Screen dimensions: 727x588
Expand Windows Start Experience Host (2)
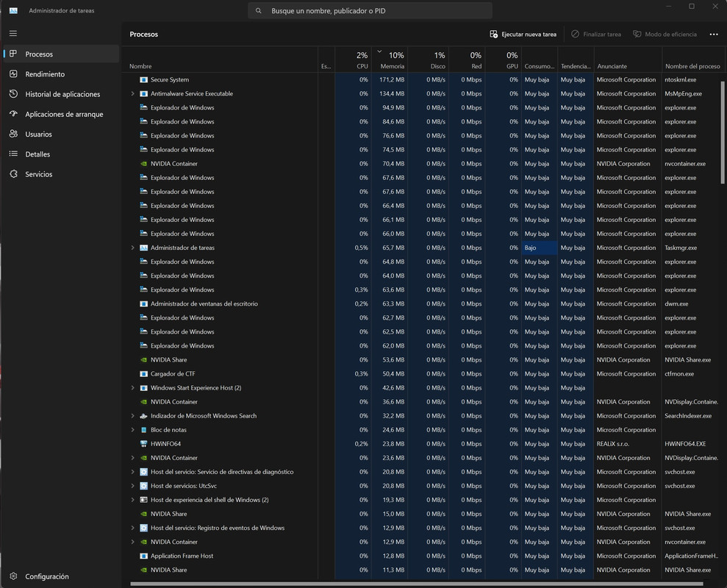coord(132,387)
